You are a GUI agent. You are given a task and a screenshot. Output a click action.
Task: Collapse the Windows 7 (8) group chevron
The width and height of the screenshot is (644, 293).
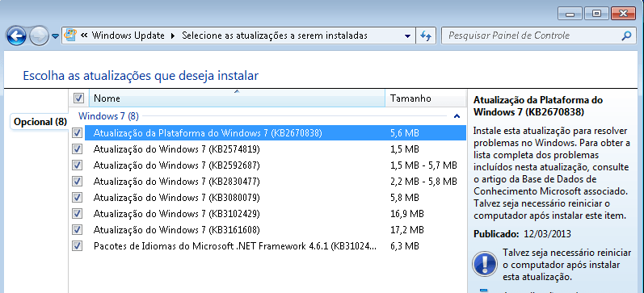[457, 116]
